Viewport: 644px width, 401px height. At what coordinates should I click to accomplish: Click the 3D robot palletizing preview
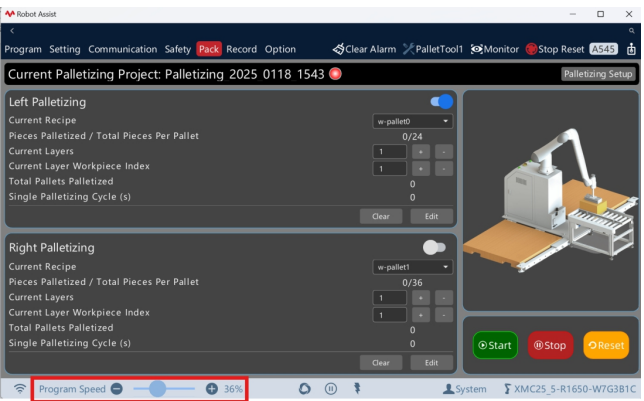(x=550, y=200)
